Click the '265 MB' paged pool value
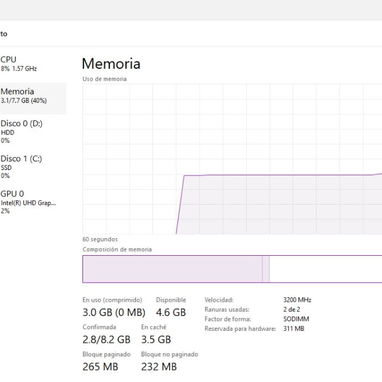This screenshot has height=382, width=382. tap(100, 367)
